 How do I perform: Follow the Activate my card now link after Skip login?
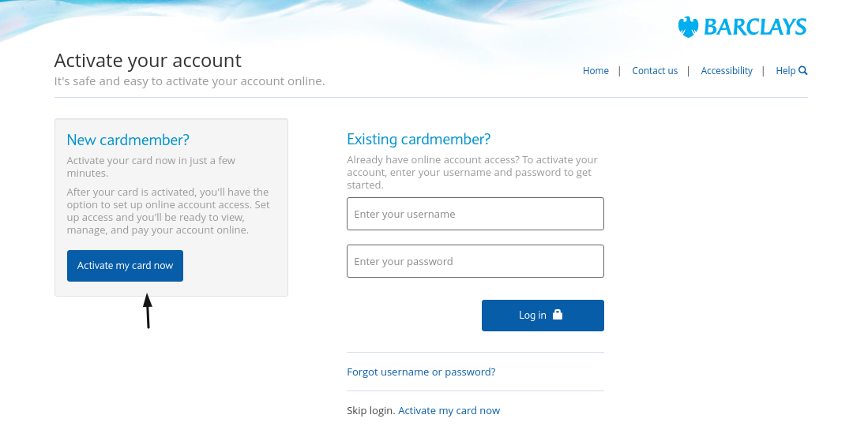449,410
